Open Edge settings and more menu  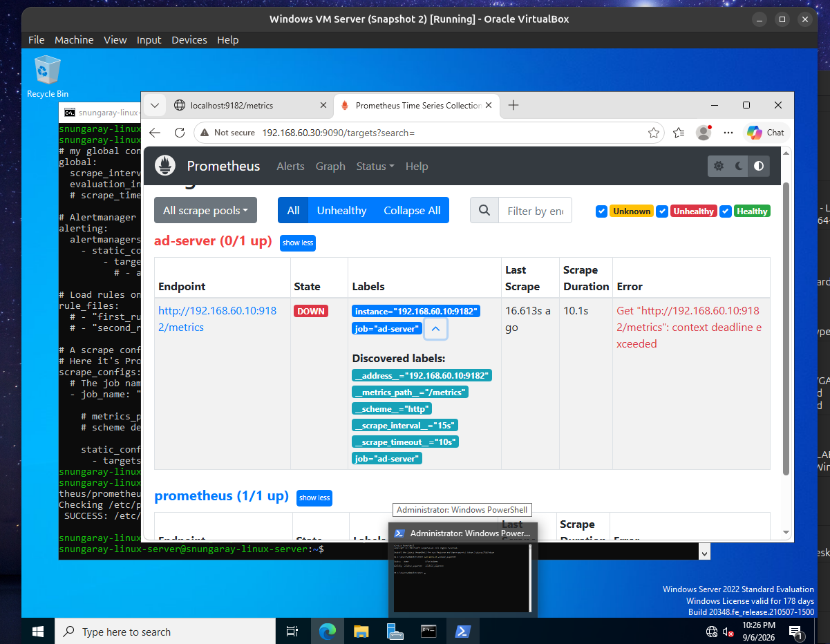(728, 133)
